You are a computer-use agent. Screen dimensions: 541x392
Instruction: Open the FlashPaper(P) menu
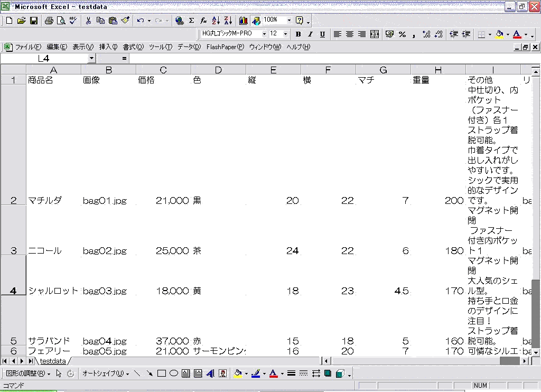(225, 47)
